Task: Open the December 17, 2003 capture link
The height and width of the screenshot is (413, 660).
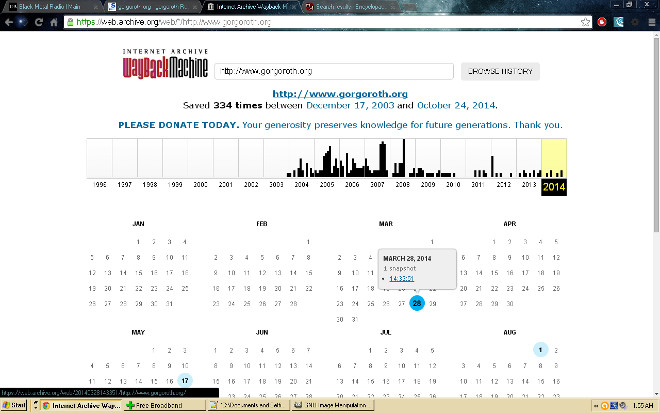Action: point(350,105)
